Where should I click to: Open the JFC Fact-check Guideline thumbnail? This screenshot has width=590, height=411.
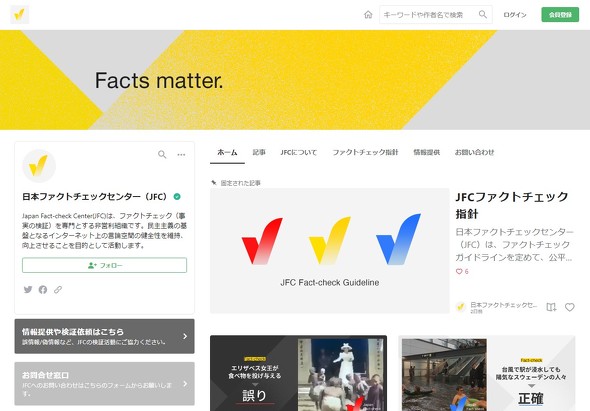click(x=330, y=251)
